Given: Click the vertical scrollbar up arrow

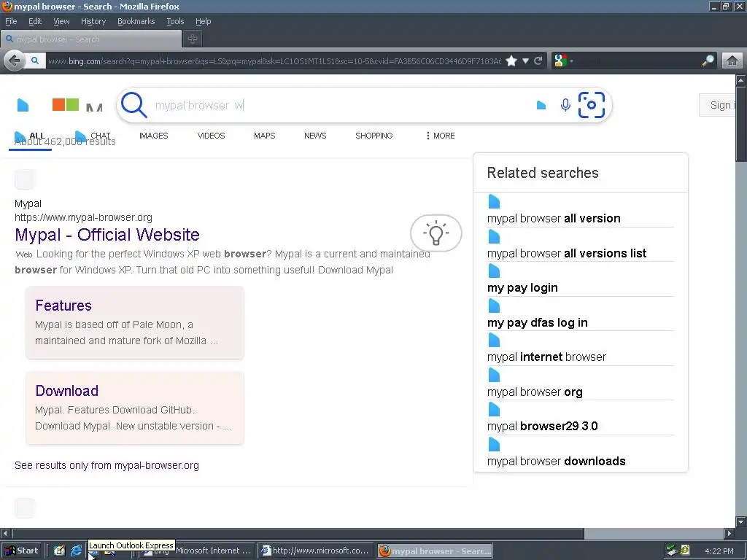Looking at the screenshot, I should coord(741,80).
